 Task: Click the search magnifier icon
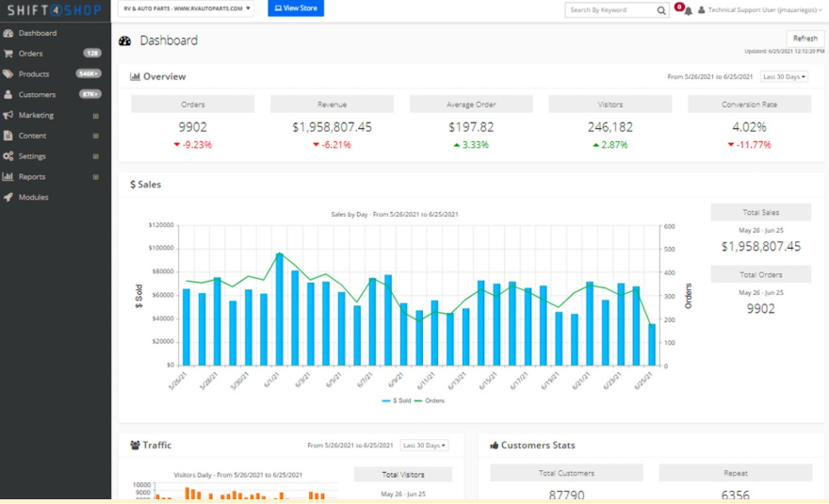tap(661, 10)
